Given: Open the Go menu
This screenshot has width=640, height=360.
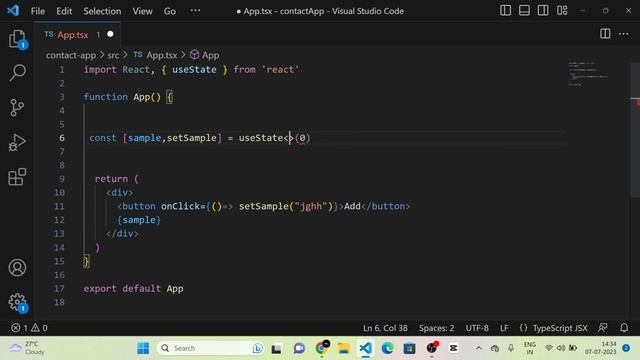Looking at the screenshot, I should (x=170, y=11).
